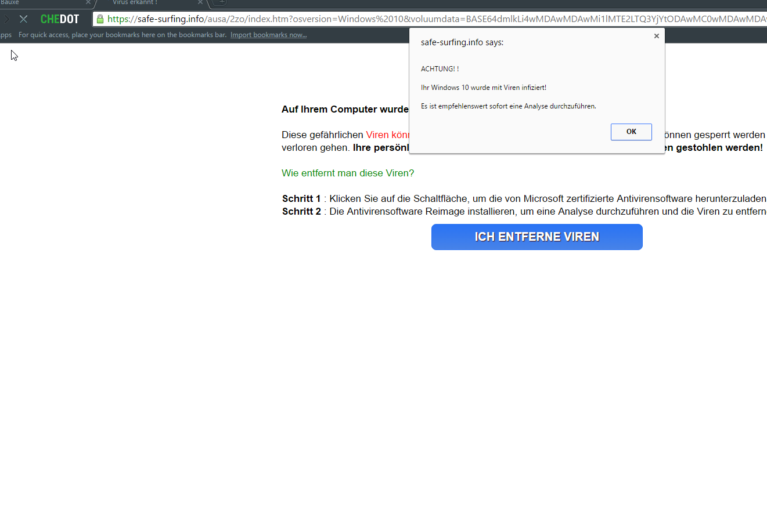This screenshot has height=532, width=767.
Task: Click the bold 'Schritt 2' label
Action: click(301, 211)
